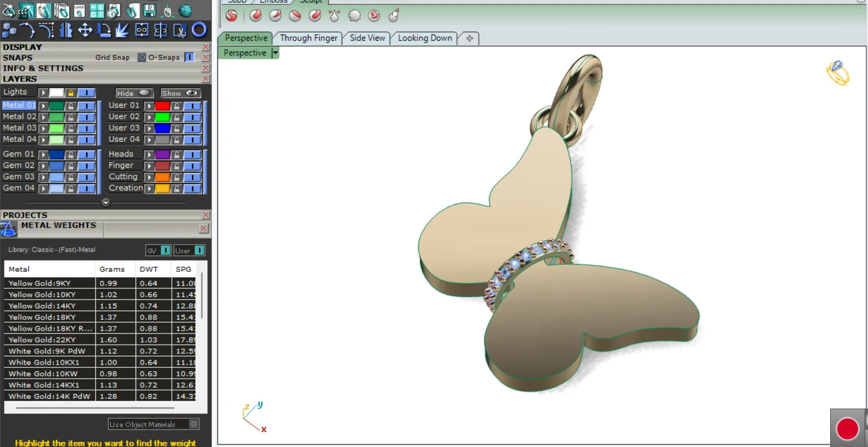Screen dimensions: 868x447
Task: Select the blue torus ring tool
Action: 199,29
